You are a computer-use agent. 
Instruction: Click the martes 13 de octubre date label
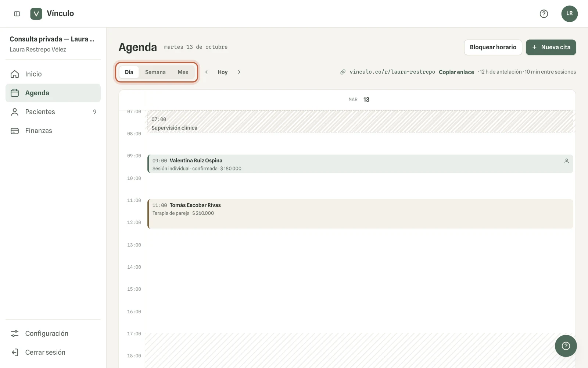pyautogui.click(x=196, y=47)
